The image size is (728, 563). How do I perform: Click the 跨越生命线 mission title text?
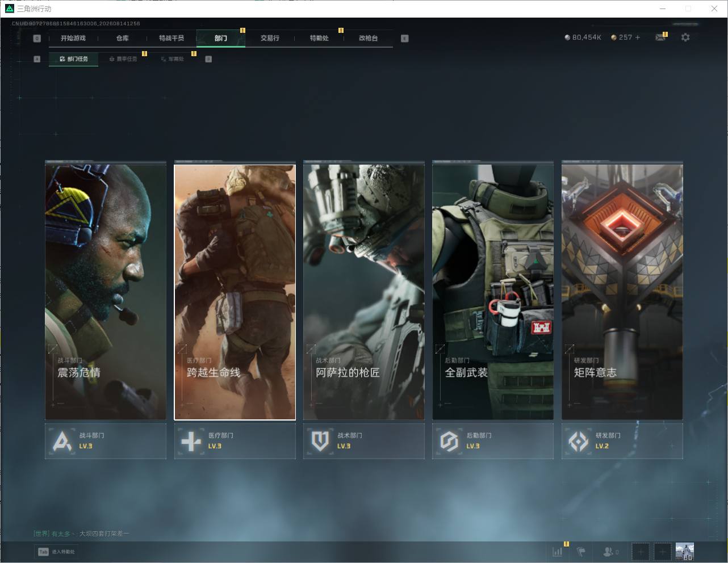[214, 372]
